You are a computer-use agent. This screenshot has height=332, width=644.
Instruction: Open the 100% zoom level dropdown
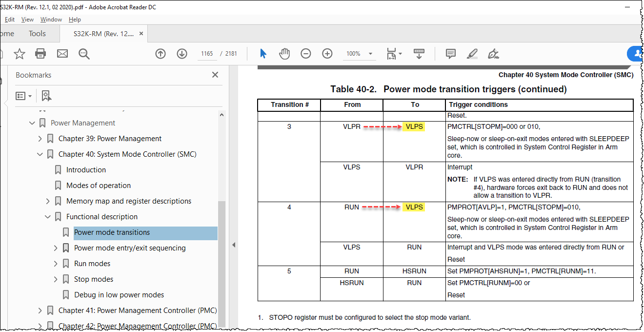click(x=370, y=54)
